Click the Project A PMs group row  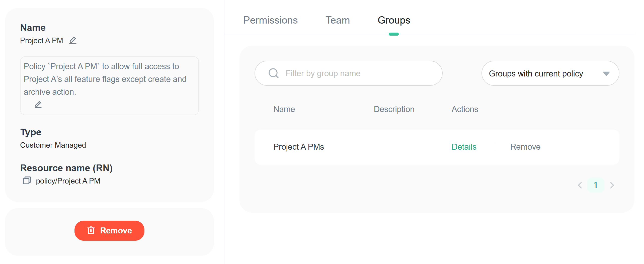coord(298,147)
